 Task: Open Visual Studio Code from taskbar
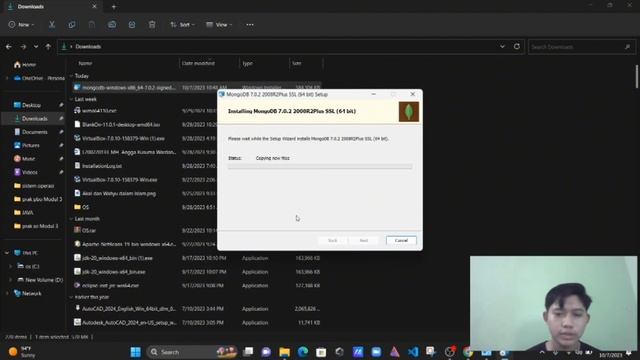pos(413,352)
